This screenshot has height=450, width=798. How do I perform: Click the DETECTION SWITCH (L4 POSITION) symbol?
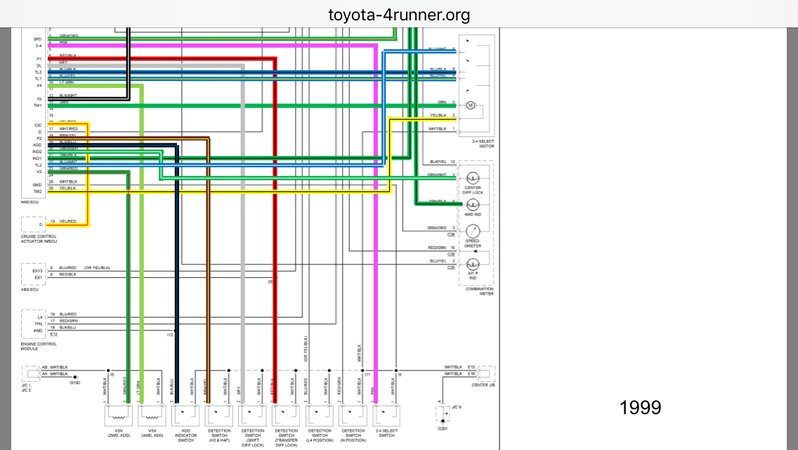coord(320,416)
